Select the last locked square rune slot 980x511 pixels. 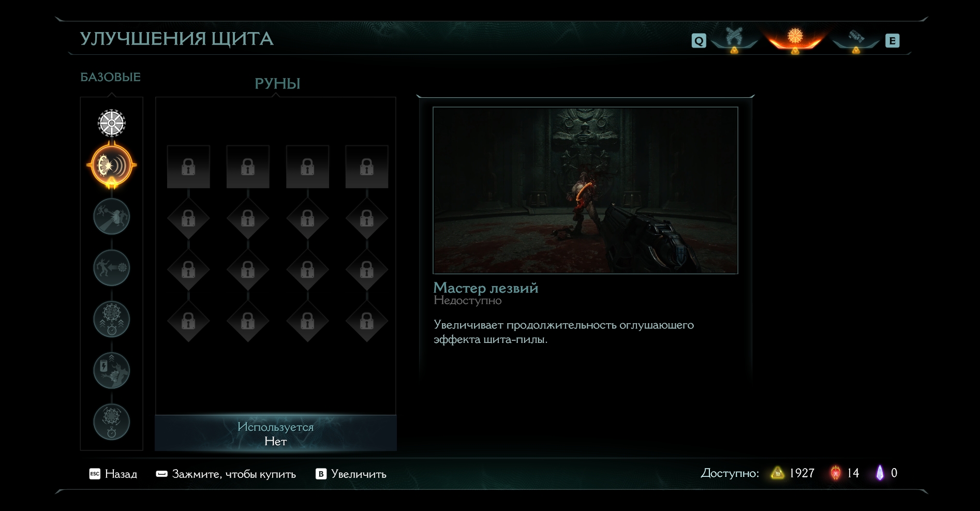tap(367, 167)
